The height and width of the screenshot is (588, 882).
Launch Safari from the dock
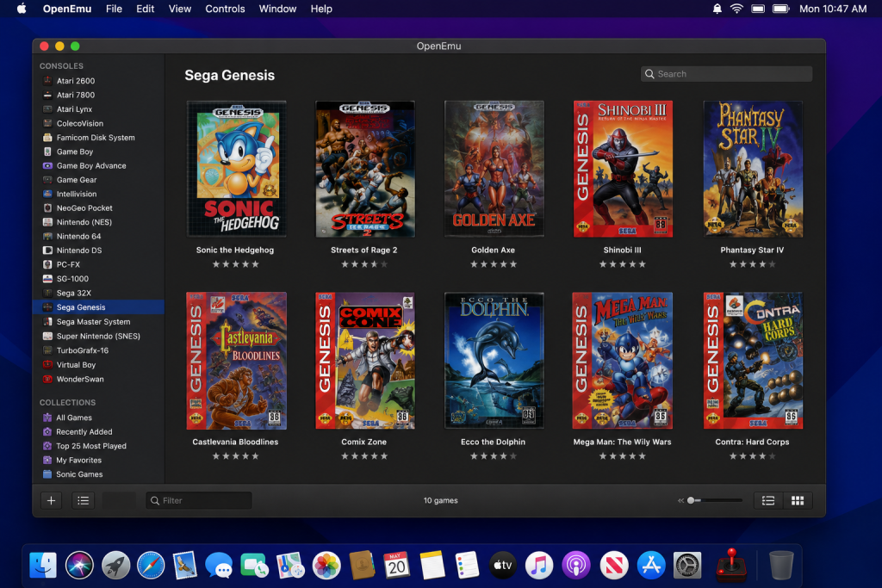[x=151, y=565]
